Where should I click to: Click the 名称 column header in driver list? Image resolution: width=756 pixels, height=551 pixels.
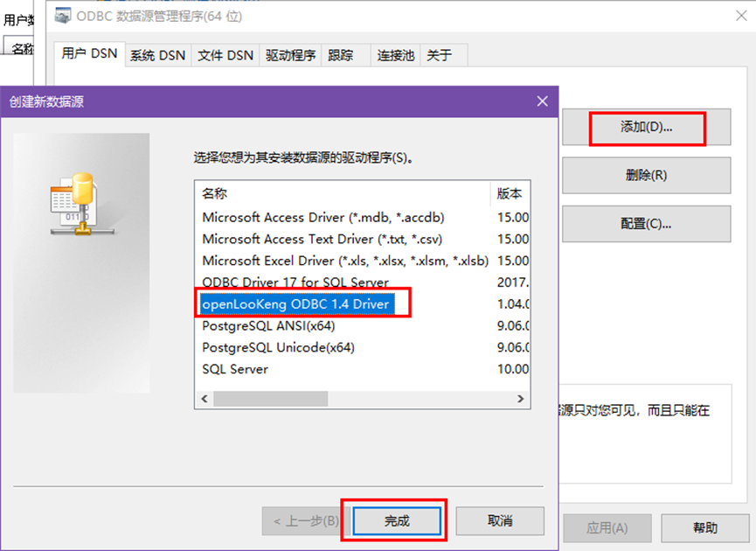343,194
